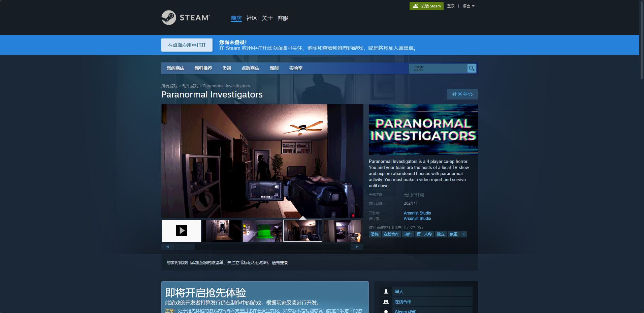Open the 社区中心 button

462,94
